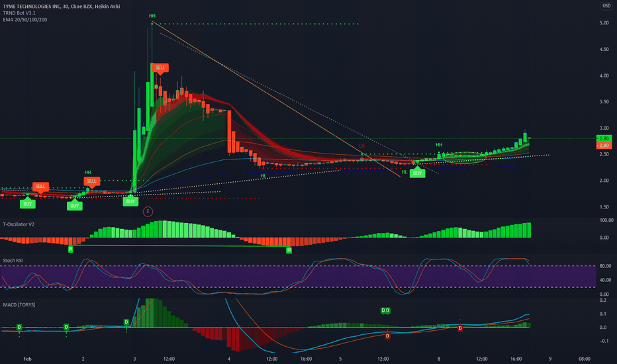617x364 pixels.
Task: Click the Stoch RSI pane label
Action: coord(13,261)
